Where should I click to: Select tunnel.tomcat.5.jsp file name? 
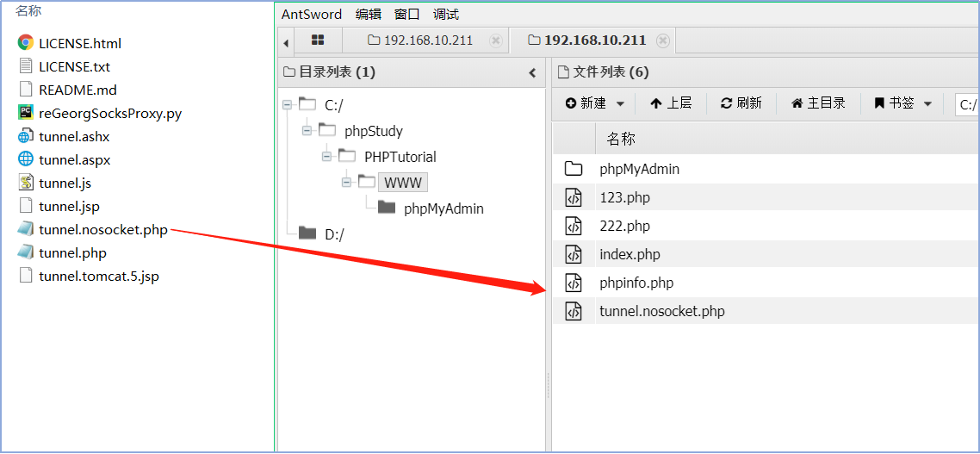tap(99, 276)
